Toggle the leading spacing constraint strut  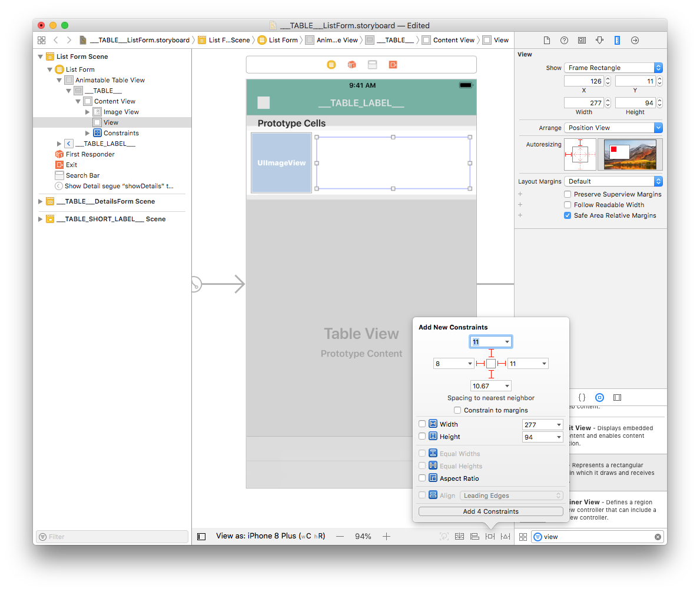tap(481, 364)
